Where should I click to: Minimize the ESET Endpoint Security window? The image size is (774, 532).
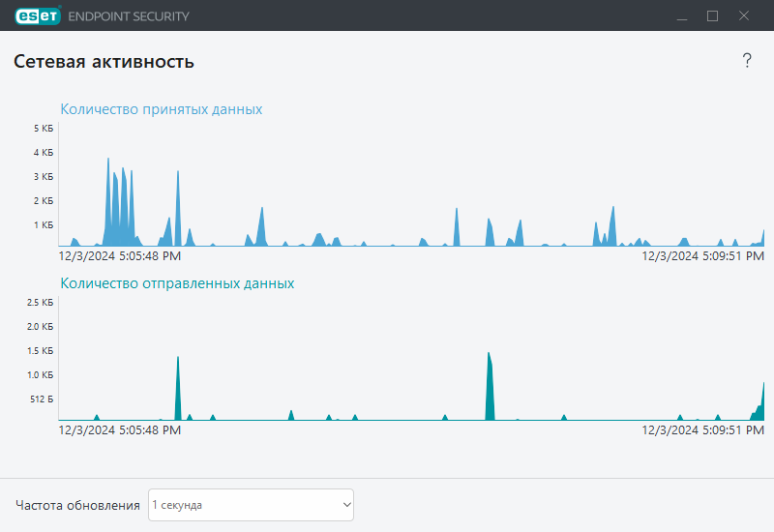click(x=681, y=15)
